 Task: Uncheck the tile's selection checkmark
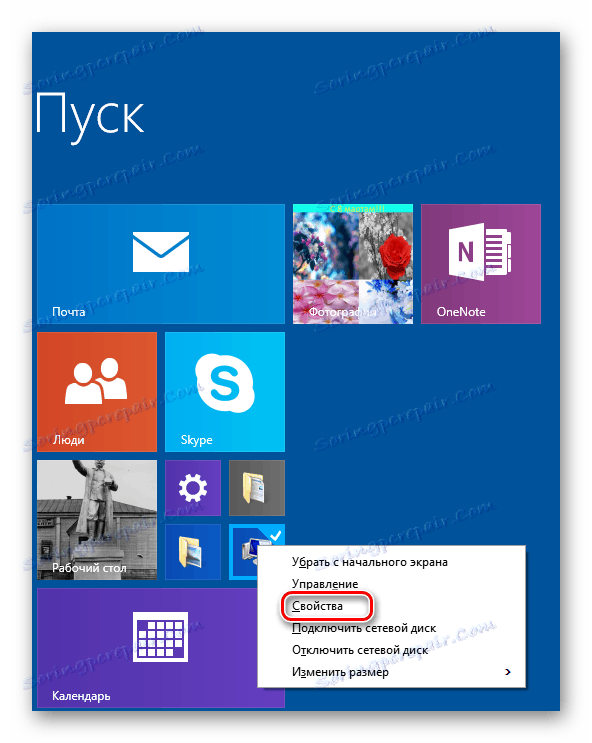[x=276, y=534]
